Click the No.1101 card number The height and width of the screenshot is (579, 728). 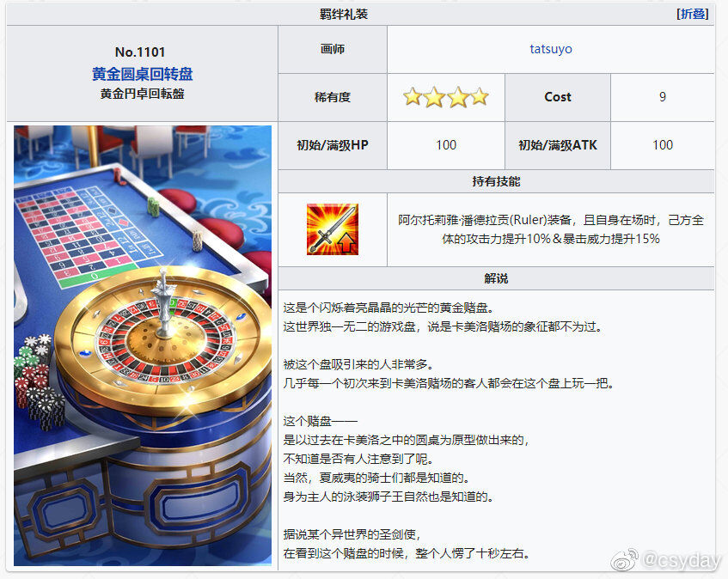click(x=140, y=52)
